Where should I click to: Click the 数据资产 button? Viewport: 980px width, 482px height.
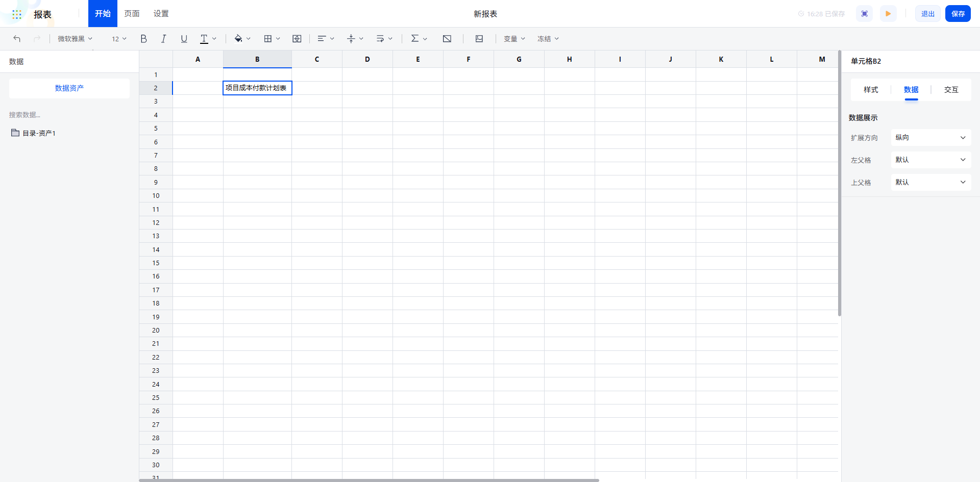[69, 88]
